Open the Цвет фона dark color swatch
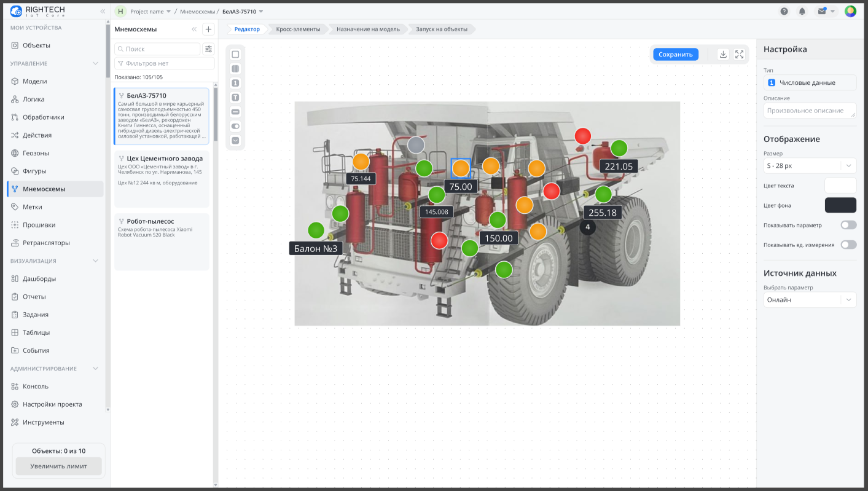Image resolution: width=868 pixels, height=491 pixels. [840, 205]
